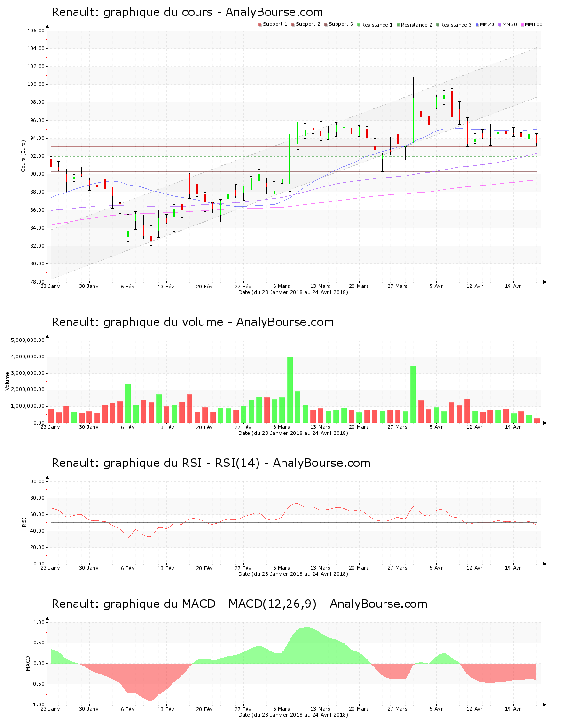Click the red Support 1 legend swatch

260,24
